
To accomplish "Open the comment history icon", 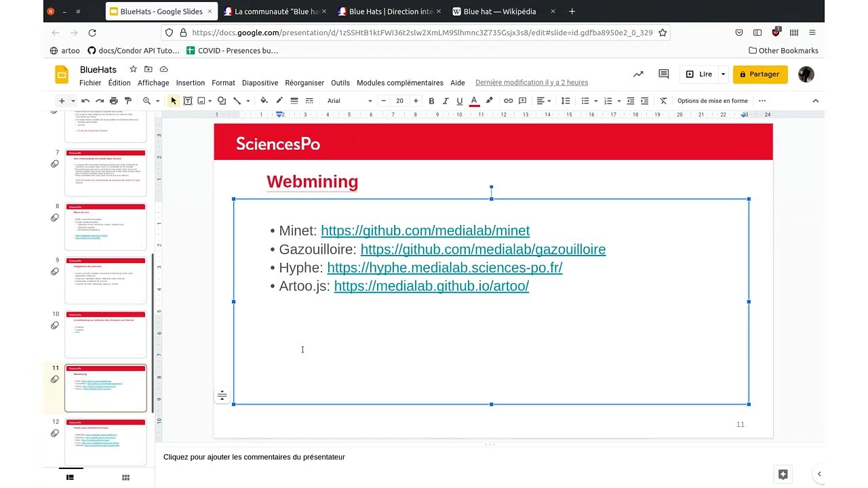I will (664, 75).
